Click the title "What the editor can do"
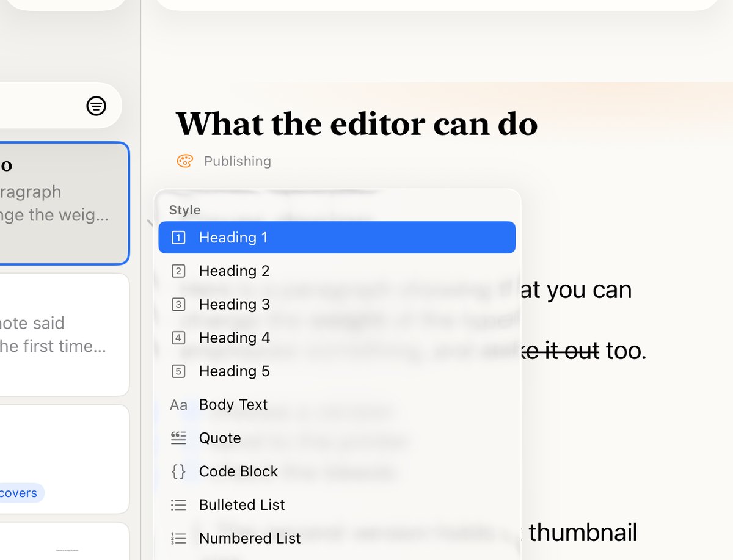The width and height of the screenshot is (733, 560). click(x=357, y=124)
